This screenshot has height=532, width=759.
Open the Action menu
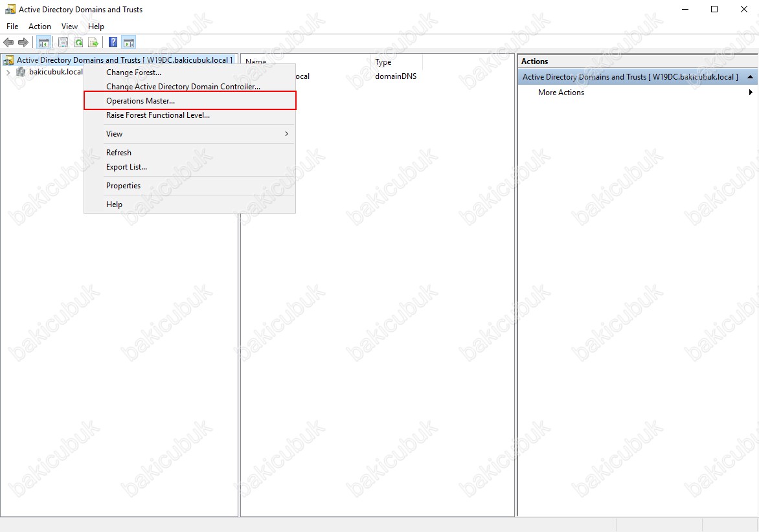click(40, 27)
